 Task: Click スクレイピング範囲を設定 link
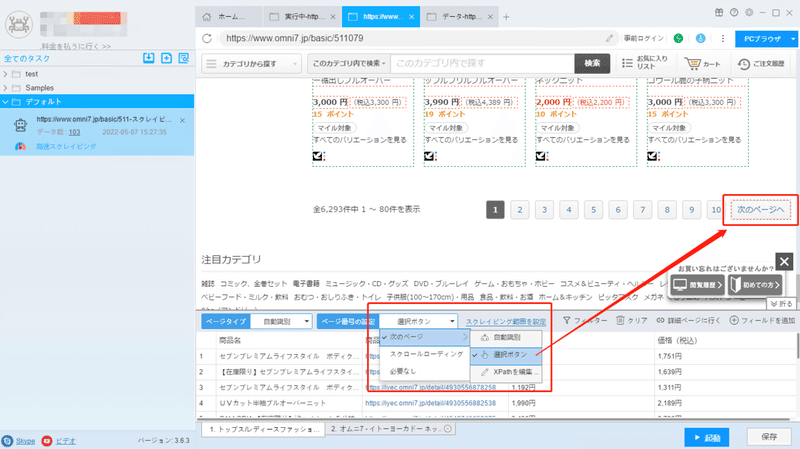(506, 321)
